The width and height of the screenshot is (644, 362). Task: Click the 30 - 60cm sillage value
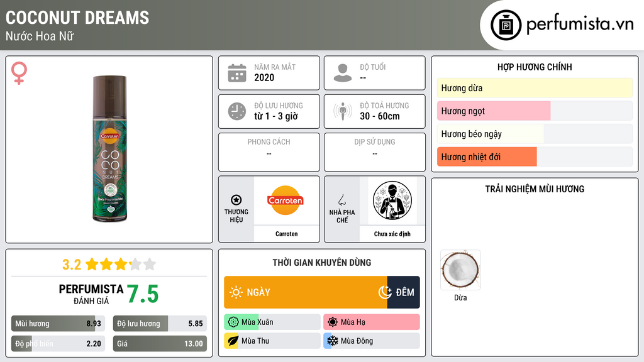(380, 116)
